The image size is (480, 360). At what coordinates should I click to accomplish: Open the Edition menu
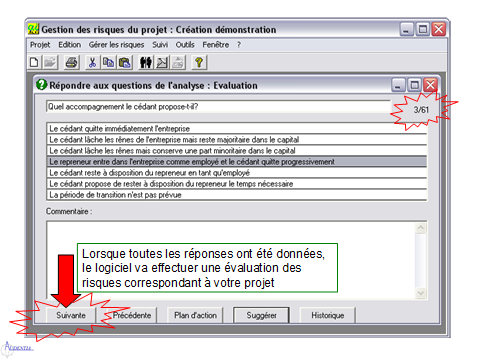coord(70,45)
